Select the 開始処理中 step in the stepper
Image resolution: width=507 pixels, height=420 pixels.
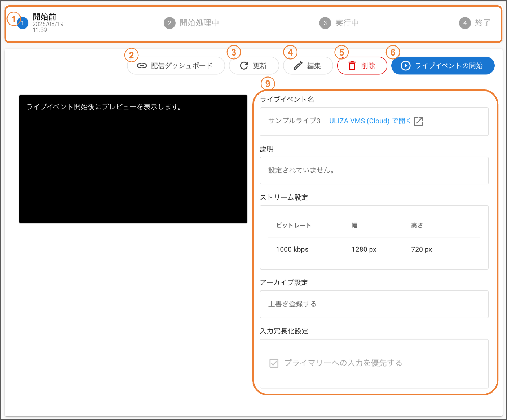click(x=191, y=23)
